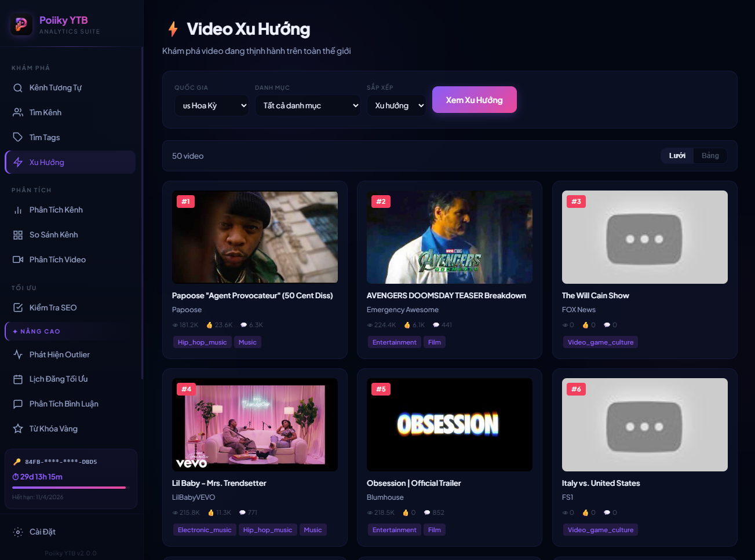
Task: Open the Sắp Xếp sort dropdown
Action: coord(396,105)
